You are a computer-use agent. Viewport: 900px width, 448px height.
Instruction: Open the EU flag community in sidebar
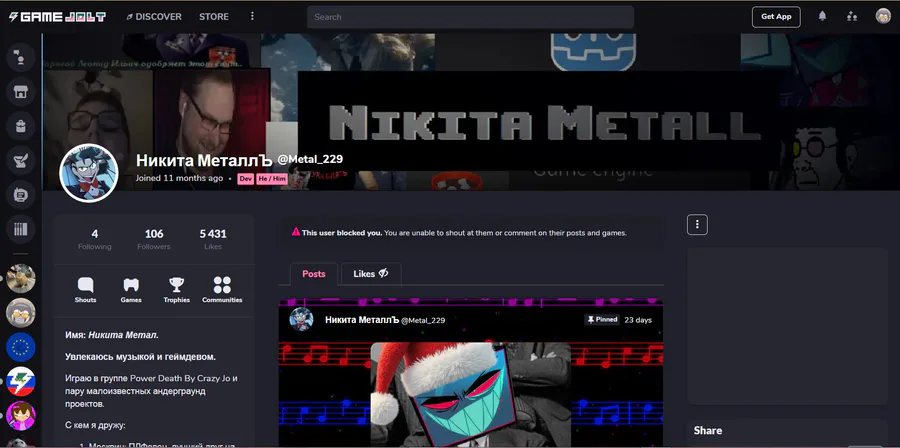coord(21,347)
